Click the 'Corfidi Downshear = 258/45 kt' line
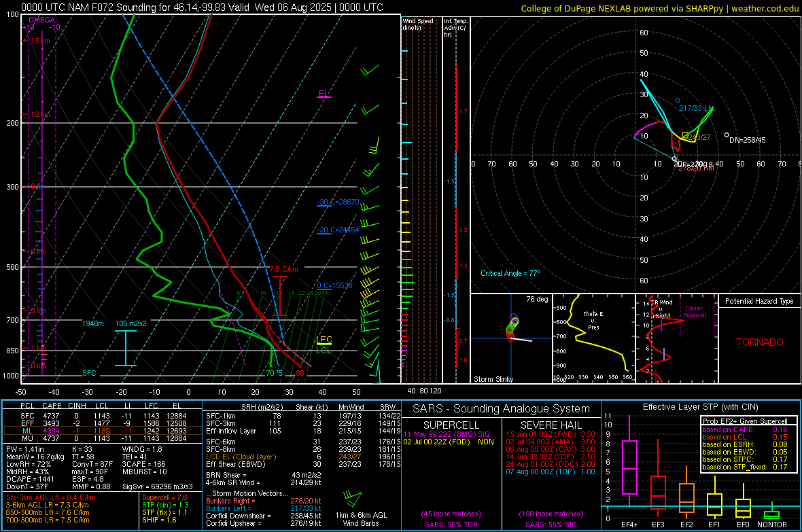Image resolution: width=802 pixels, height=532 pixels. pyautogui.click(x=264, y=516)
